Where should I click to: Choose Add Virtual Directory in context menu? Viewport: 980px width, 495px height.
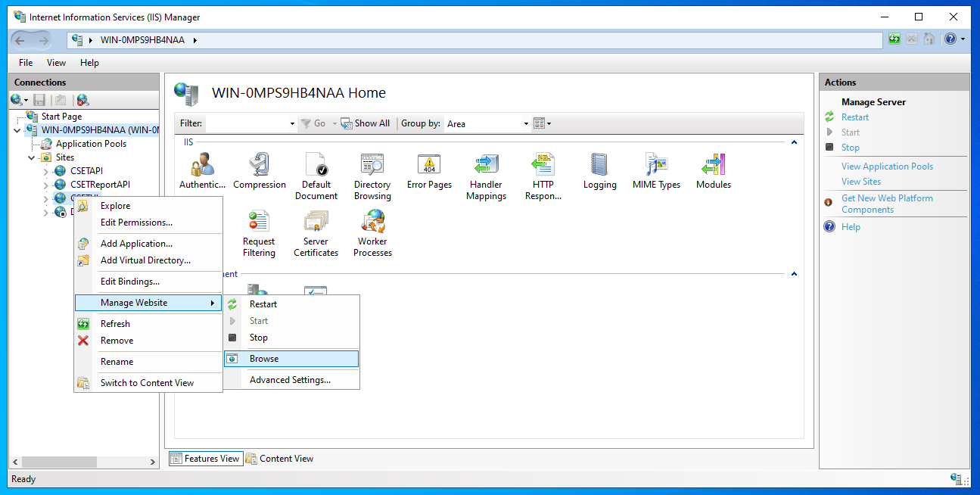148,260
